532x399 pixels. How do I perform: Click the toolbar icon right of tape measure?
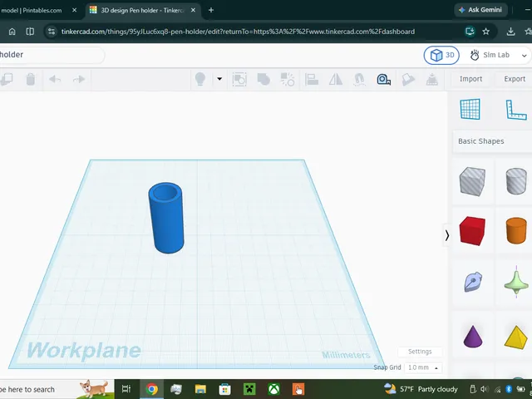pyautogui.click(x=408, y=80)
